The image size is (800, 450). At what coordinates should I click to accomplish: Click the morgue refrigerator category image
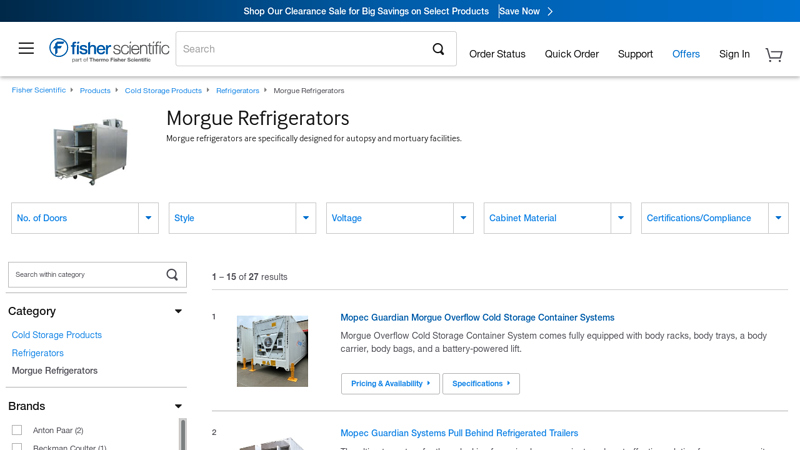point(91,152)
